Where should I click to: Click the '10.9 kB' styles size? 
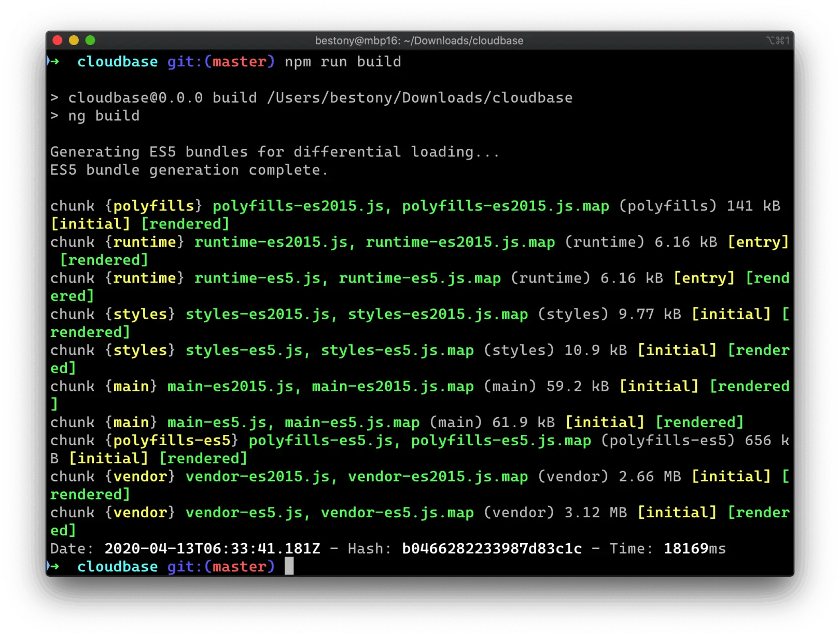(595, 350)
